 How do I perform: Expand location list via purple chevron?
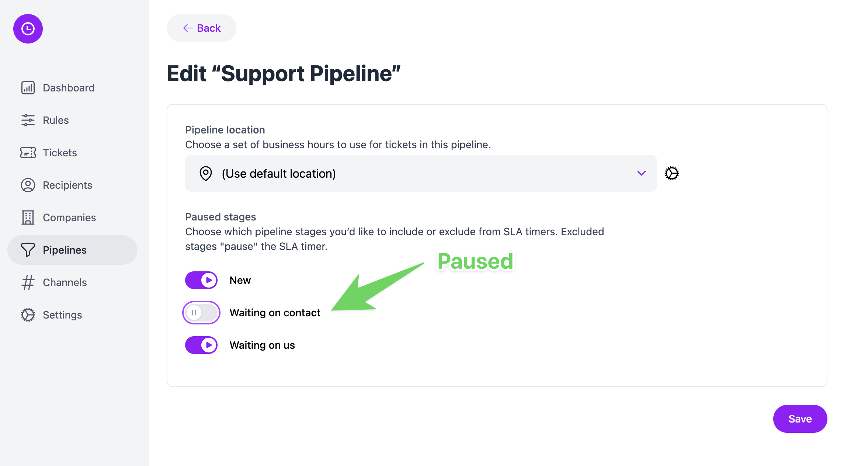642,173
